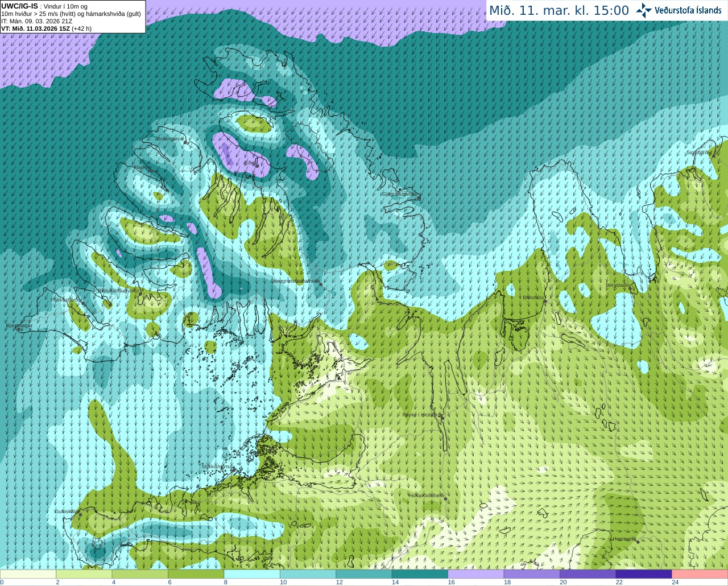Click the 2–4 m/s light green legend swatch
The height and width of the screenshot is (586, 728).
pos(84,574)
